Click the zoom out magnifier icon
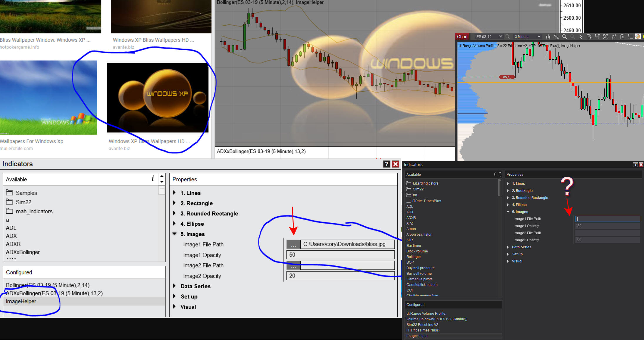Viewport: 644px width, 340px height. pyautogui.click(x=573, y=37)
